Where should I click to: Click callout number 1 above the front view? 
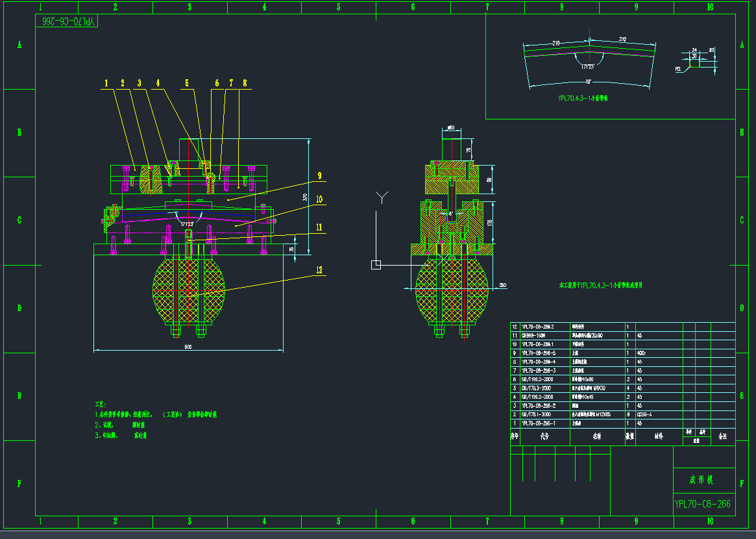(x=107, y=83)
